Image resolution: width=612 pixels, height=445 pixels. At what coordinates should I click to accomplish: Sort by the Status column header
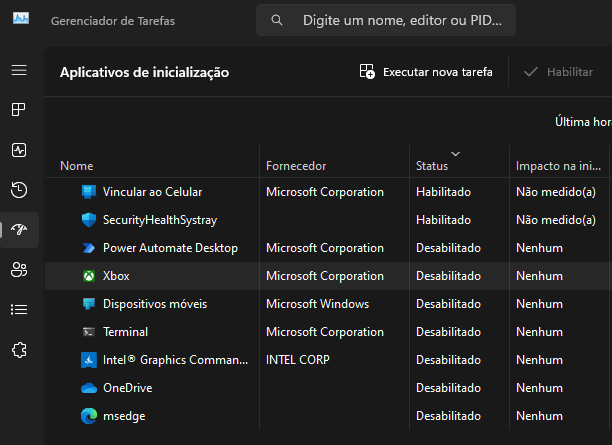point(432,166)
